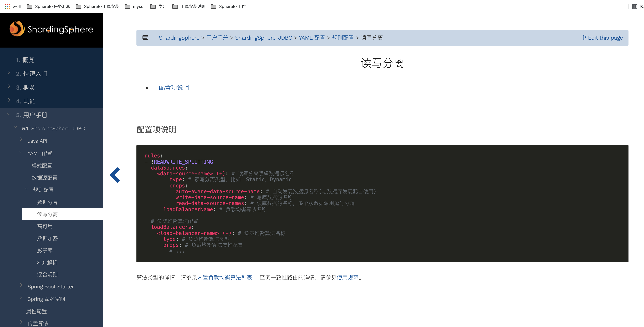Click 用户手册 breadcrumb link
644x327 pixels.
coord(217,38)
